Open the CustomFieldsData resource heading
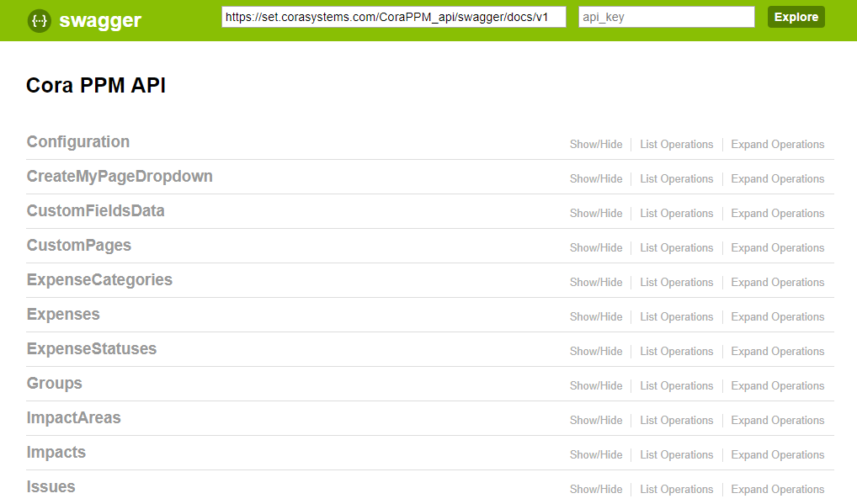Viewport: 857px width, 504px height. click(x=96, y=211)
